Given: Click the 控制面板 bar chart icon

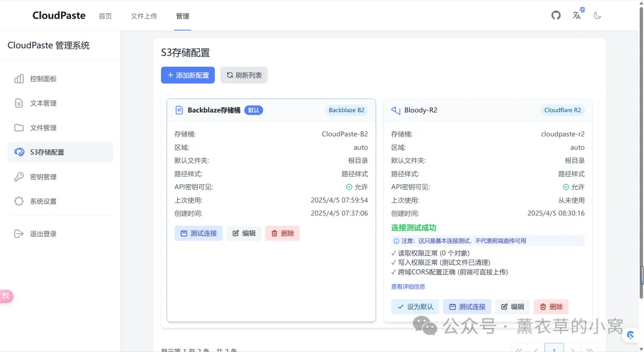Looking at the screenshot, I should click(x=19, y=79).
